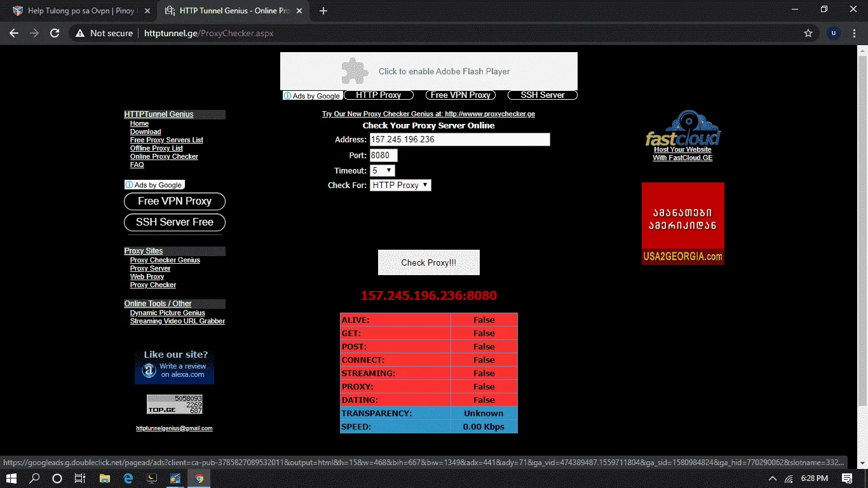Enable the Adobe Flash Player plugin
The image size is (868, 488).
coord(429,71)
